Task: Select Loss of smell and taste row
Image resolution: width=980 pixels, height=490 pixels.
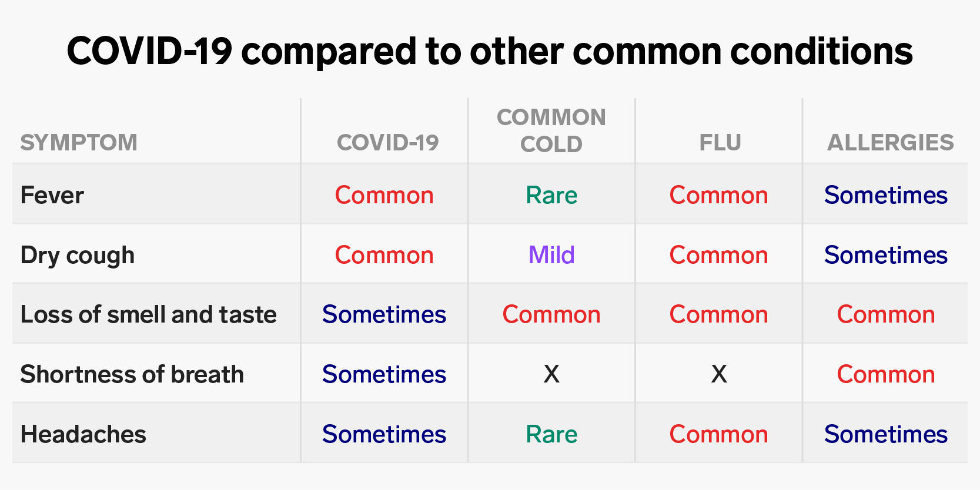Action: [x=490, y=314]
